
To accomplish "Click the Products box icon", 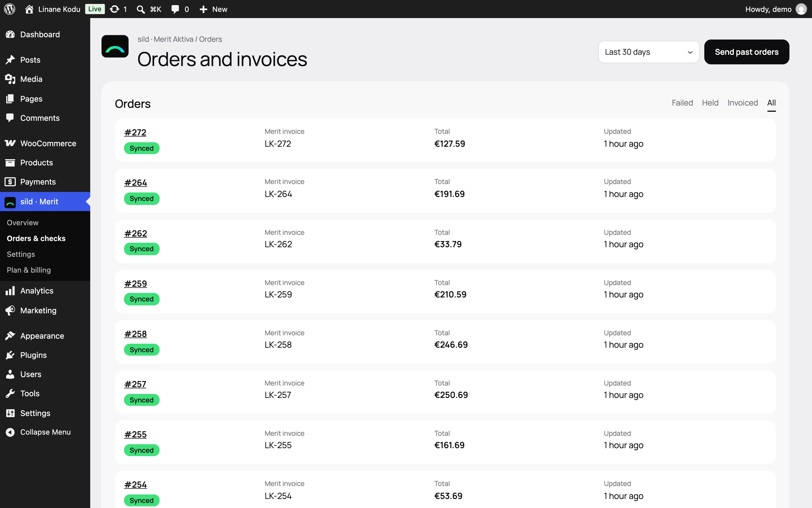I will 10,163.
